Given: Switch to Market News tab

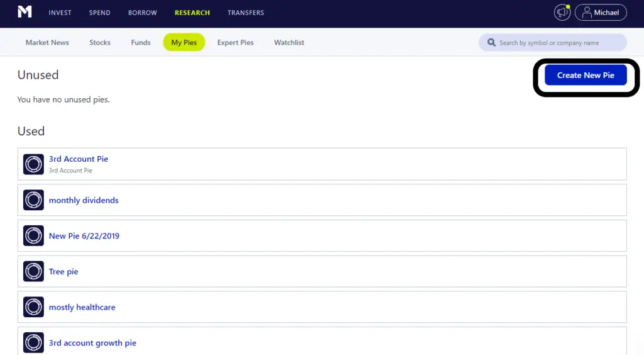Looking at the screenshot, I should 47,42.
